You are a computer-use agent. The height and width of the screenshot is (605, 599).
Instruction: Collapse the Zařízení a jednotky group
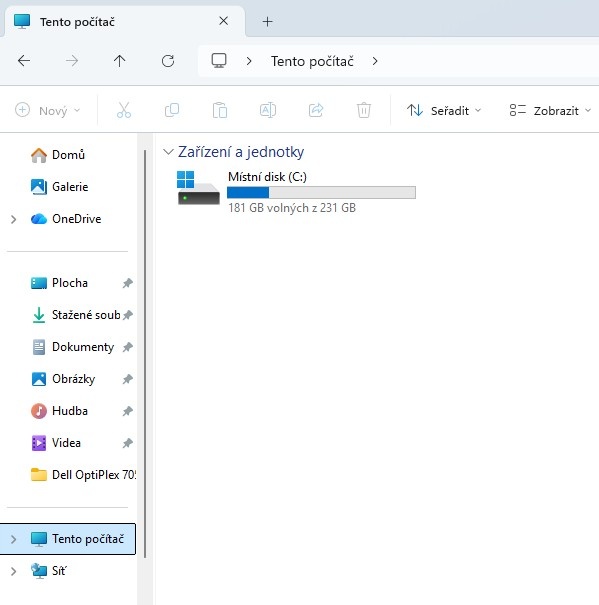(168, 152)
